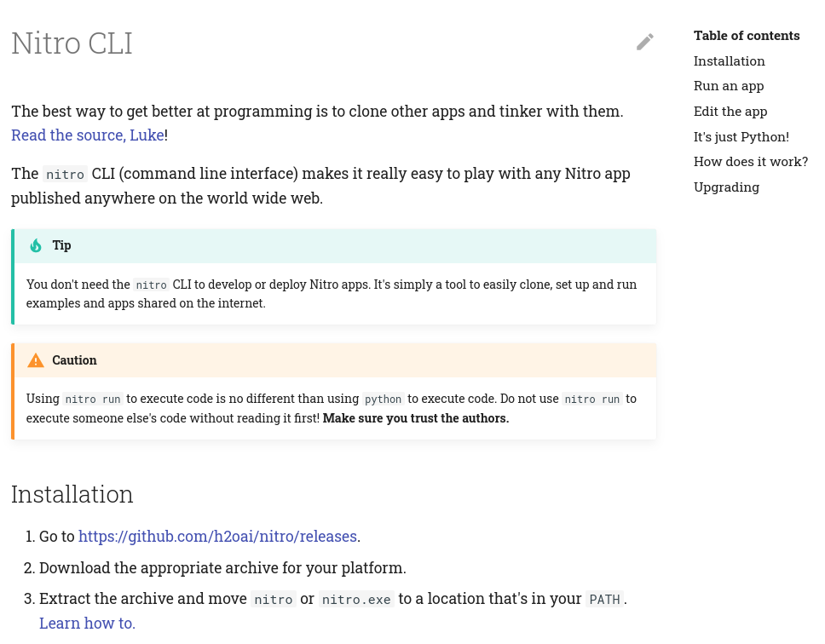
Task: Click the flame icon in the Tip box
Action: pyautogui.click(x=35, y=245)
